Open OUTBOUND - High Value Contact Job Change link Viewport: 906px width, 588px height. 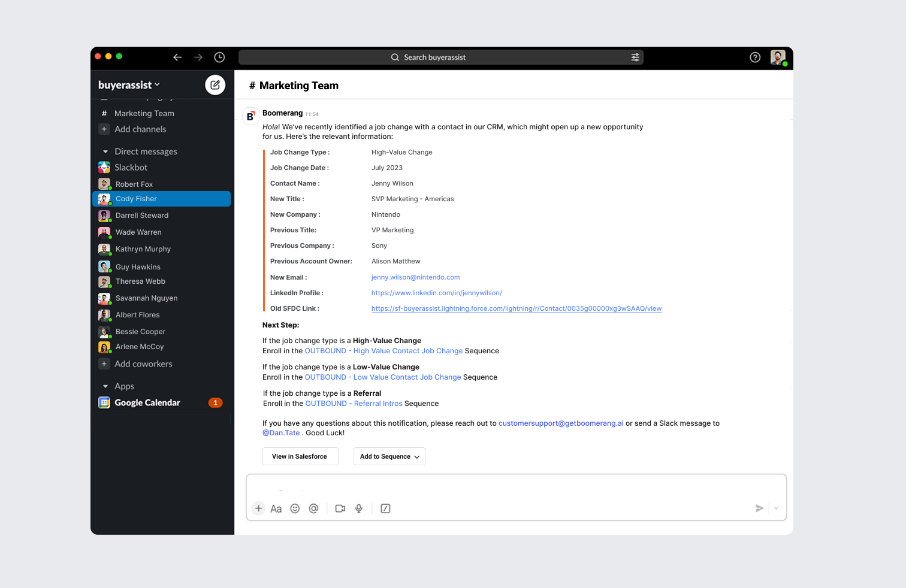[383, 351]
